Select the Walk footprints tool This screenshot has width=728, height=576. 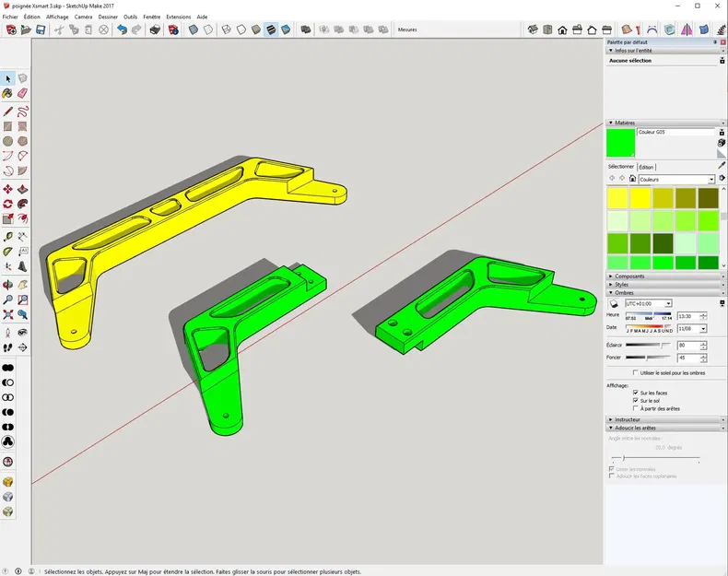(x=8, y=347)
